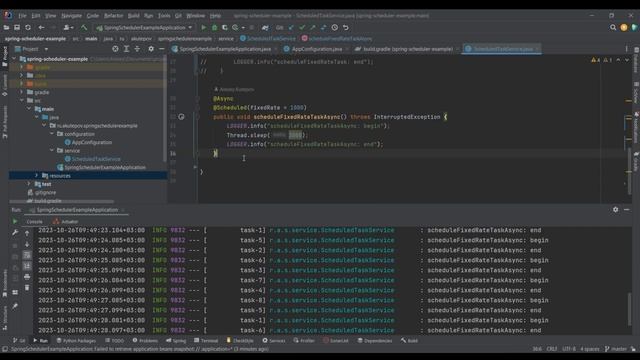
Task: Collapse the spring-scheduler-example root node
Action: coord(14,59)
